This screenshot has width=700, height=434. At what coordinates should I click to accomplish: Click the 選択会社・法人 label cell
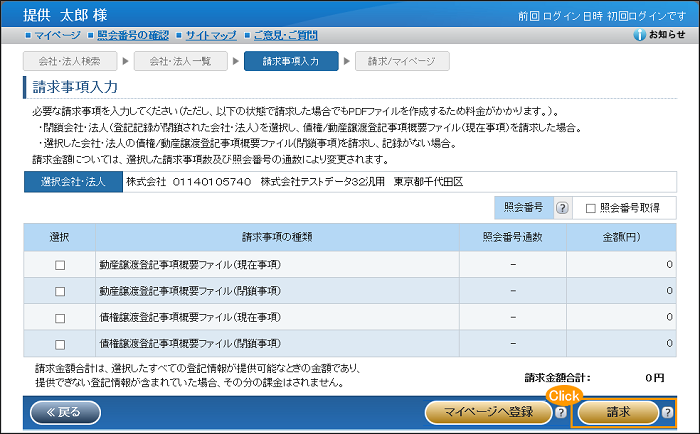73,182
